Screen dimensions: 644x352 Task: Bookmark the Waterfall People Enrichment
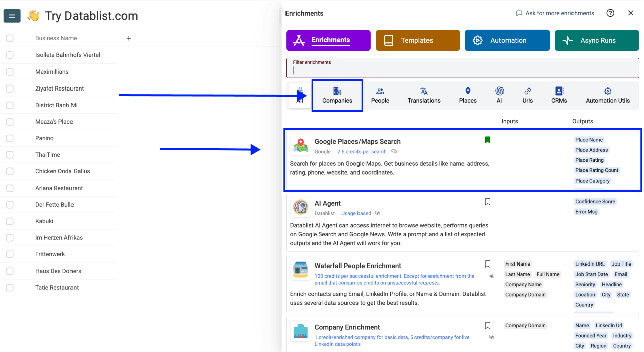[x=487, y=263]
